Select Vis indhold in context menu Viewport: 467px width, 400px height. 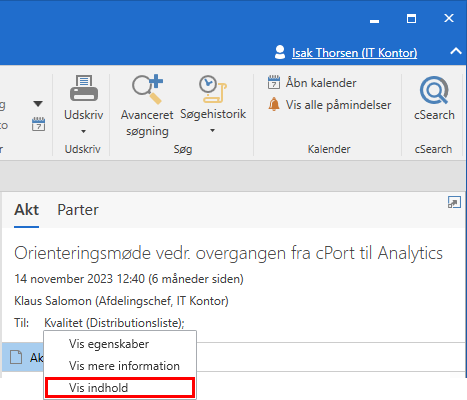[x=120, y=388]
